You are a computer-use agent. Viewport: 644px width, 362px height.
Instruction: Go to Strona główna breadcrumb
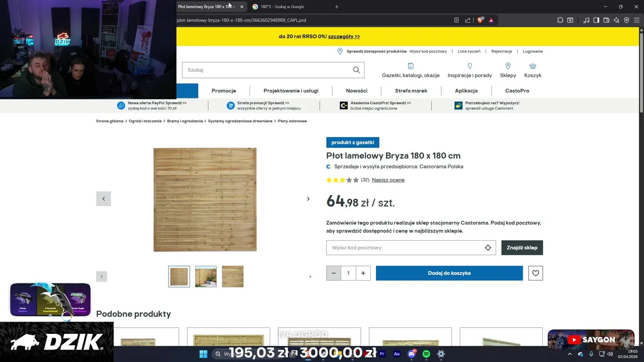coord(110,121)
